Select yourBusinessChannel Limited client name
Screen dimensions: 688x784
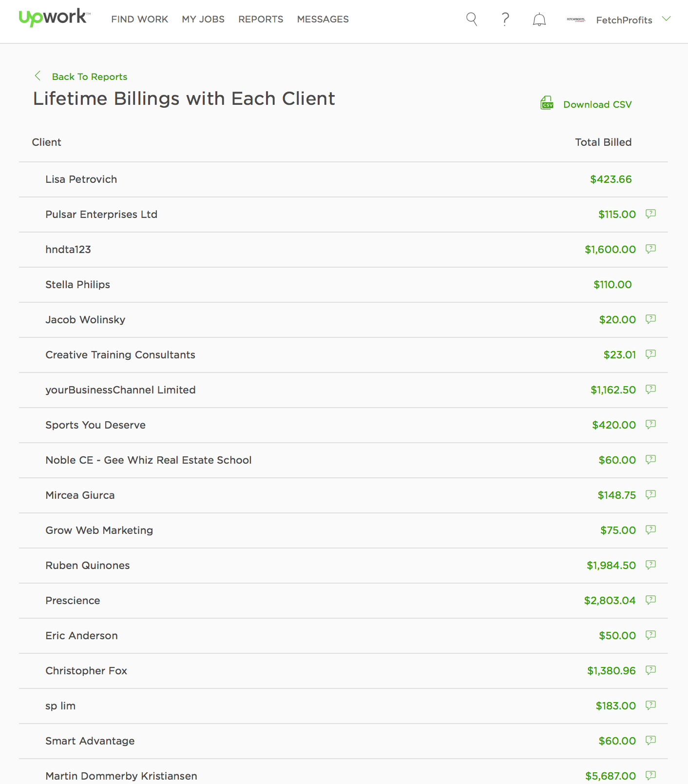120,390
